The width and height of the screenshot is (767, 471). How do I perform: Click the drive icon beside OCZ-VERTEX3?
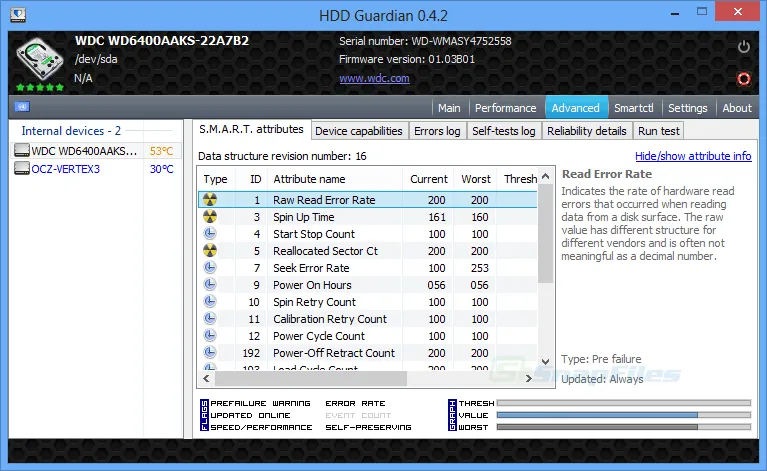click(22, 168)
